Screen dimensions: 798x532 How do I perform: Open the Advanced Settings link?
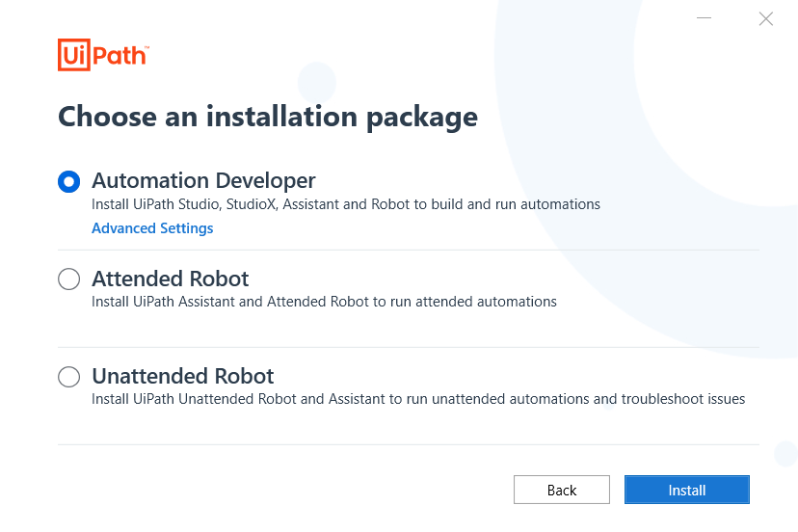(x=152, y=228)
